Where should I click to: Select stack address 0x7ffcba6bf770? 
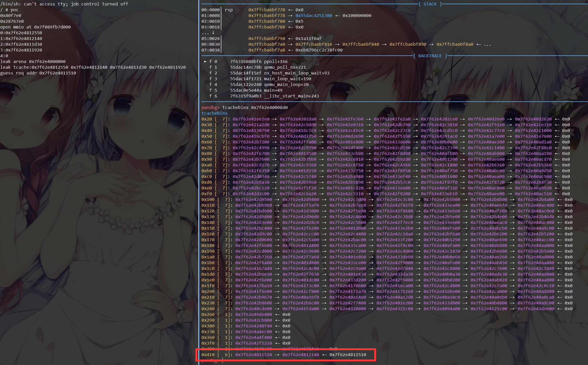click(267, 10)
